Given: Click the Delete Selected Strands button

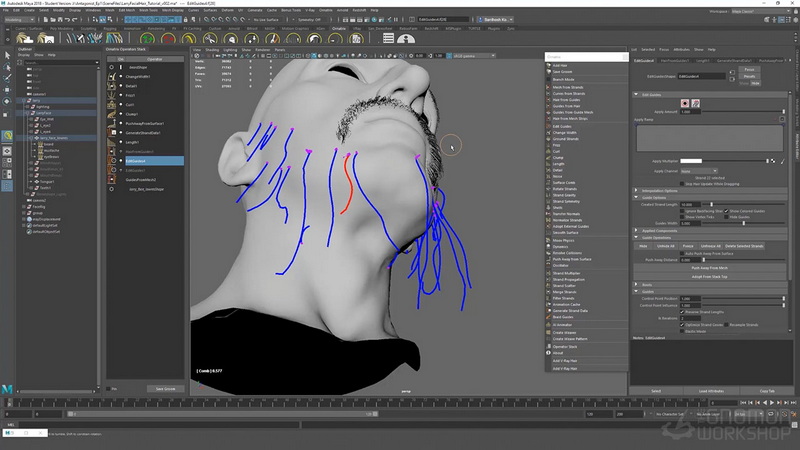Looking at the screenshot, I should (x=744, y=246).
